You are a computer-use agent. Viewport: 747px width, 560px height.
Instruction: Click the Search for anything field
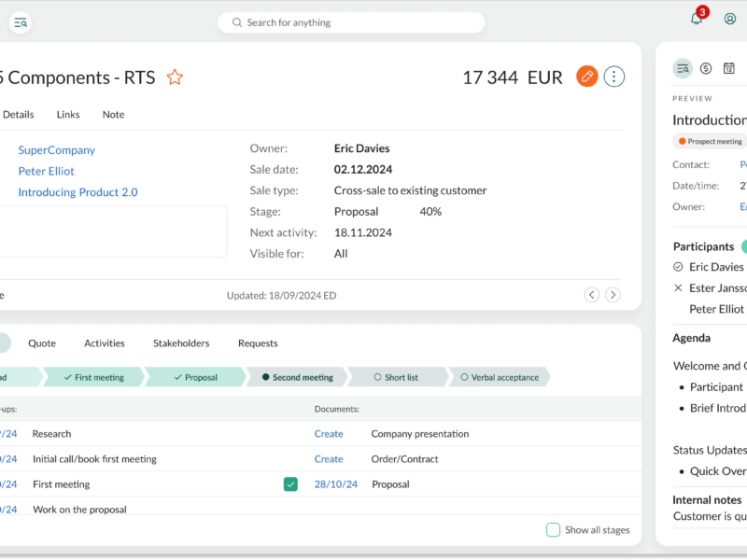pos(351,22)
